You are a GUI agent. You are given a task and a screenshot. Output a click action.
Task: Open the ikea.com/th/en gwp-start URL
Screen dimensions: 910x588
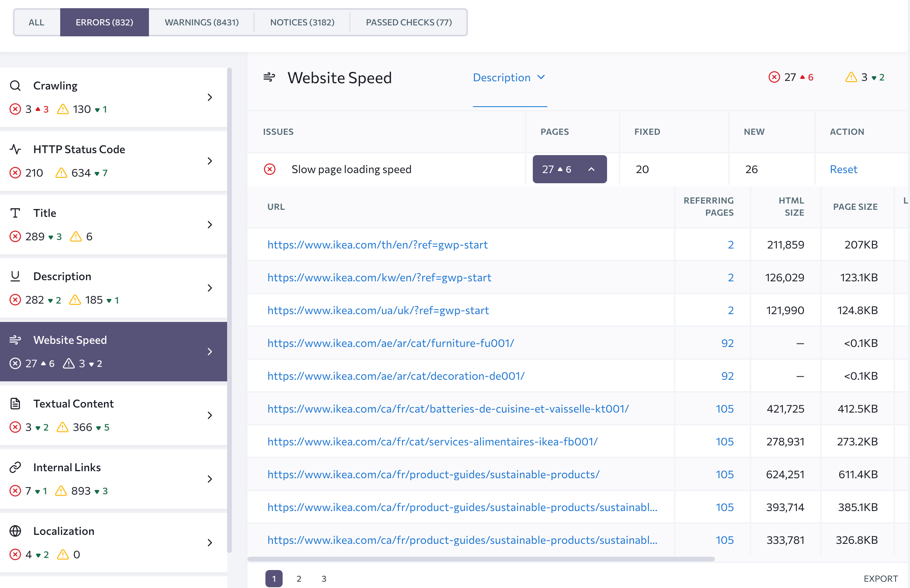click(x=378, y=245)
